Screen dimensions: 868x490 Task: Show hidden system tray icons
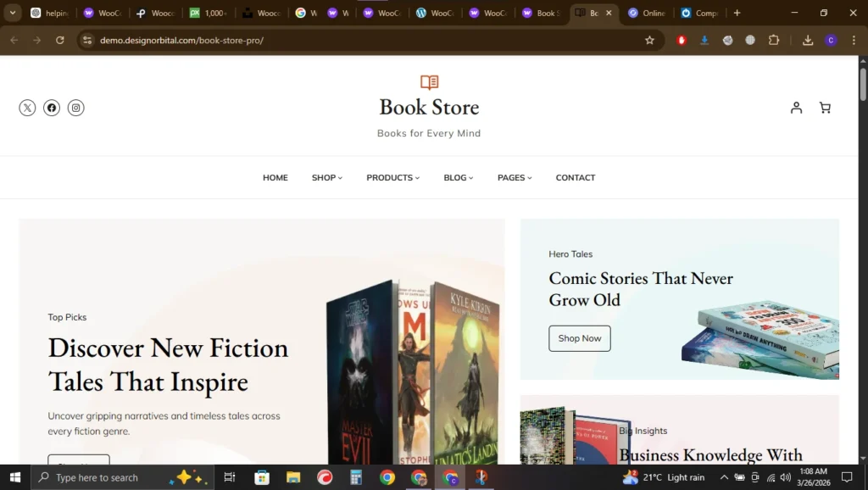[724, 477]
